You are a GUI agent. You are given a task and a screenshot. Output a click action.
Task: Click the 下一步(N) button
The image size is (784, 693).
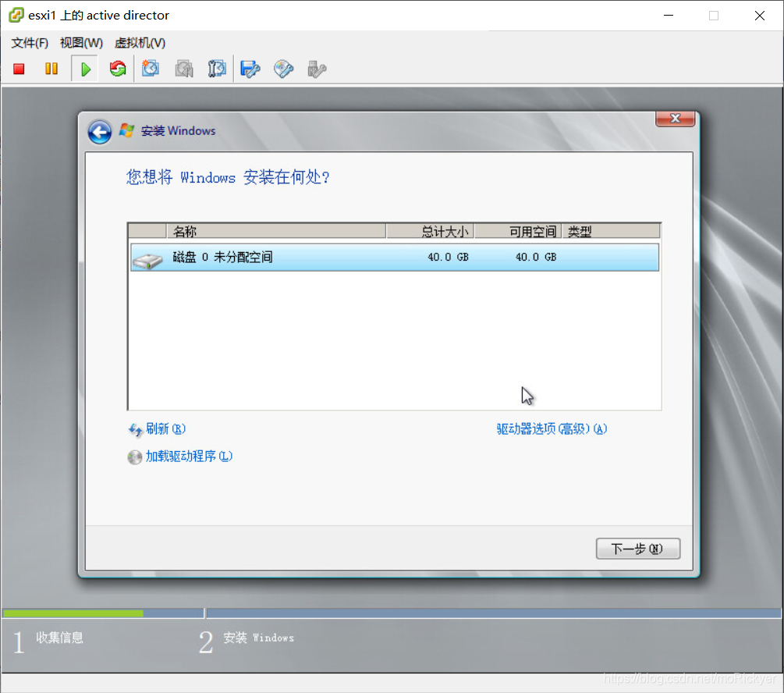click(637, 549)
